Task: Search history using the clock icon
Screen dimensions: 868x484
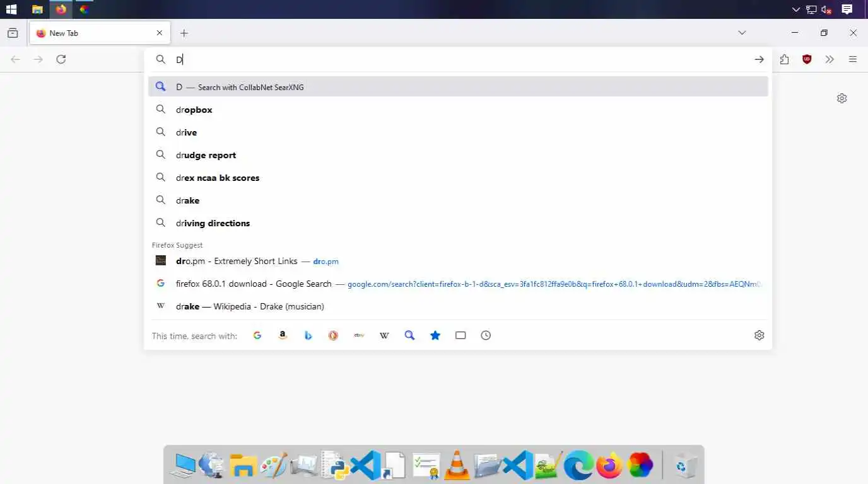Action: (x=486, y=335)
